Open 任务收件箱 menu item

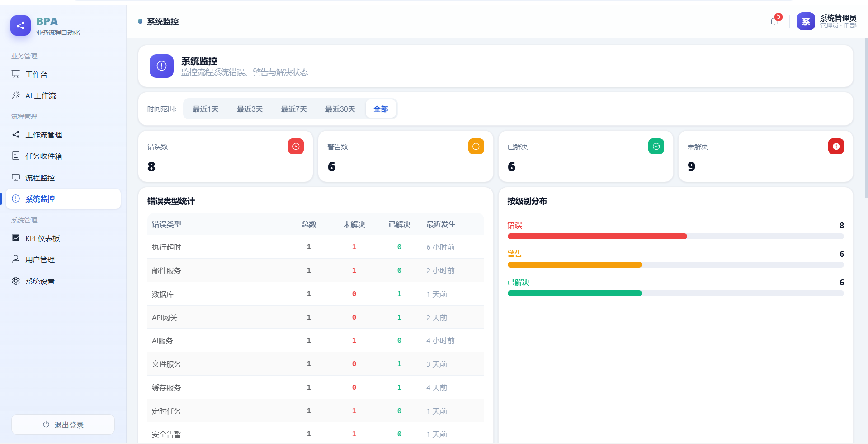click(x=63, y=156)
